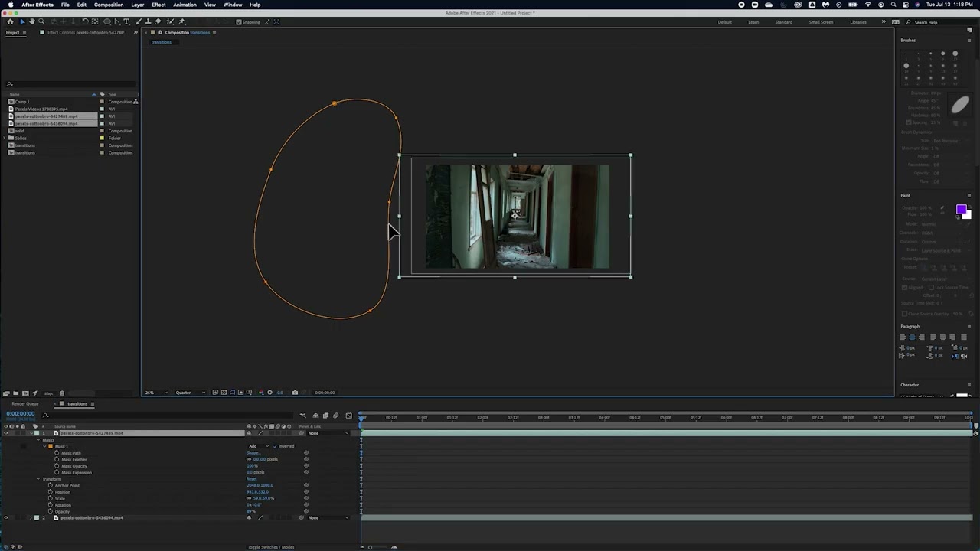Select Pexels Videos 1730395.mp4 in Project panel

41,109
